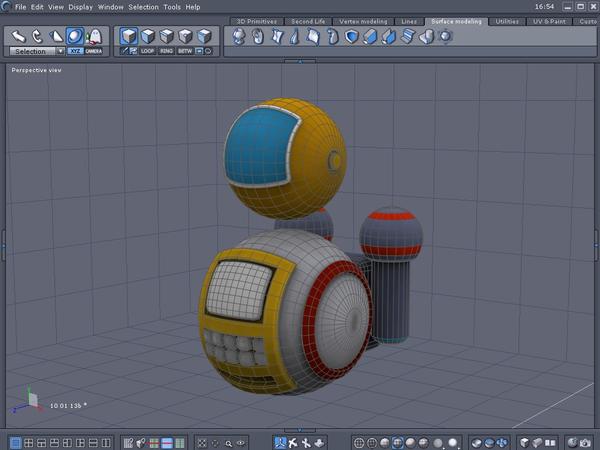Click the small pen icon beside LOOP
Screen dimensions: 600x450
click(x=124, y=51)
